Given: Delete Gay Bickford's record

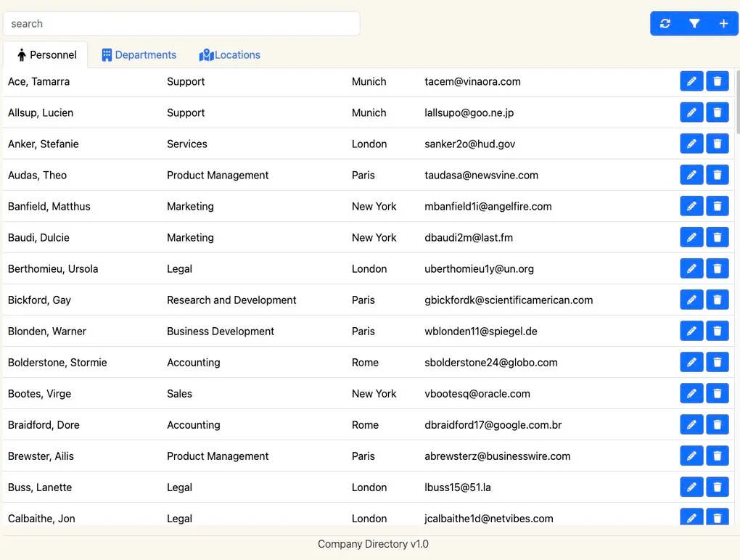Looking at the screenshot, I should 718,300.
